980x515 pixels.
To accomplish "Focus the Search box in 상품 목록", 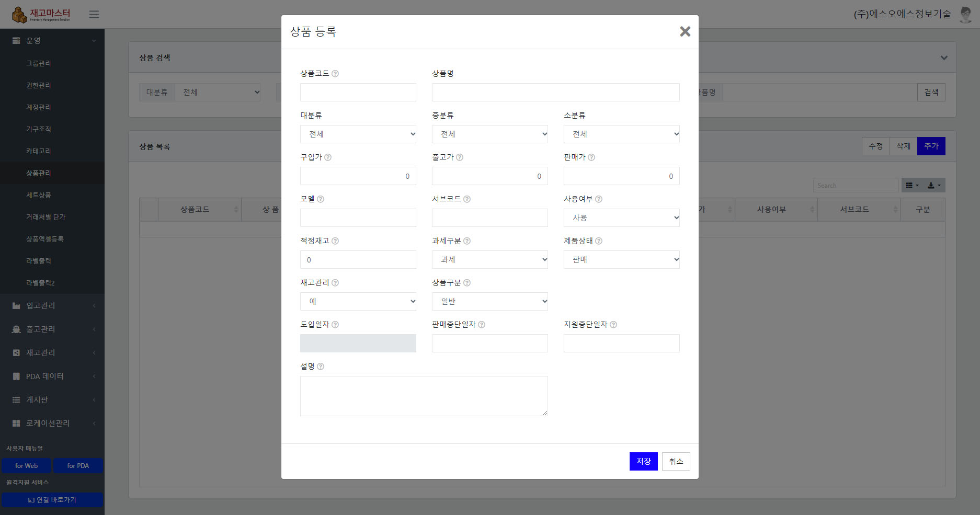I will pyautogui.click(x=856, y=186).
